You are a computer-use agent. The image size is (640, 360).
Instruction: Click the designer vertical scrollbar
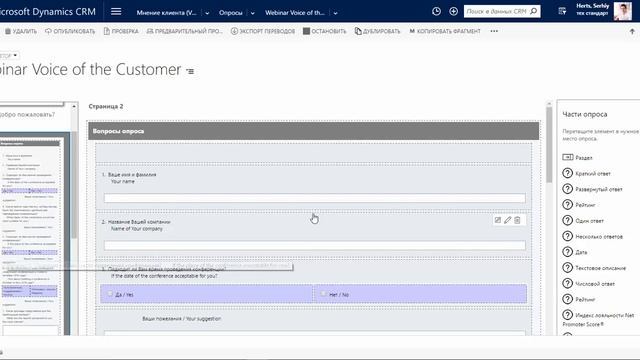549,145
